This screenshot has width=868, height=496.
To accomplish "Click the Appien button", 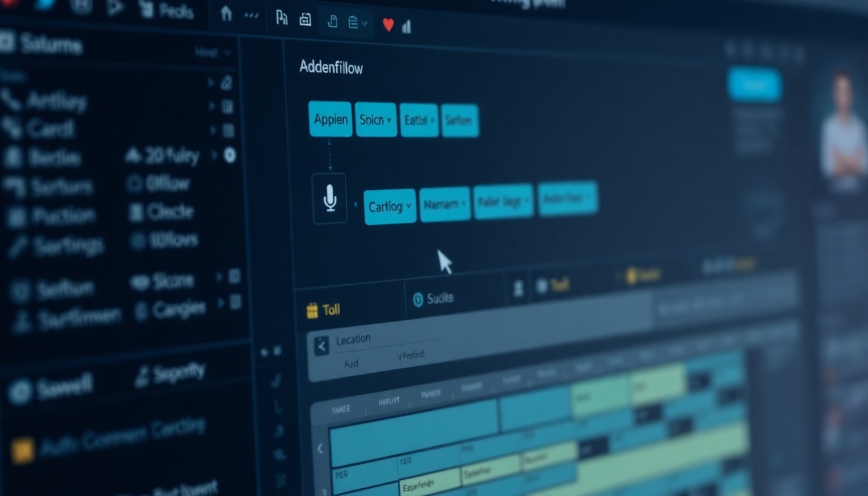I will tap(330, 119).
